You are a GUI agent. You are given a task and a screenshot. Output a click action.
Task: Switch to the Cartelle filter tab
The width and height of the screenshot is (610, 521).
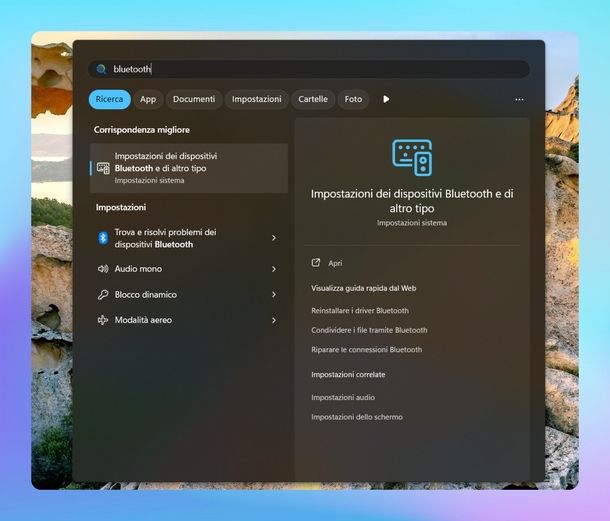click(x=313, y=99)
